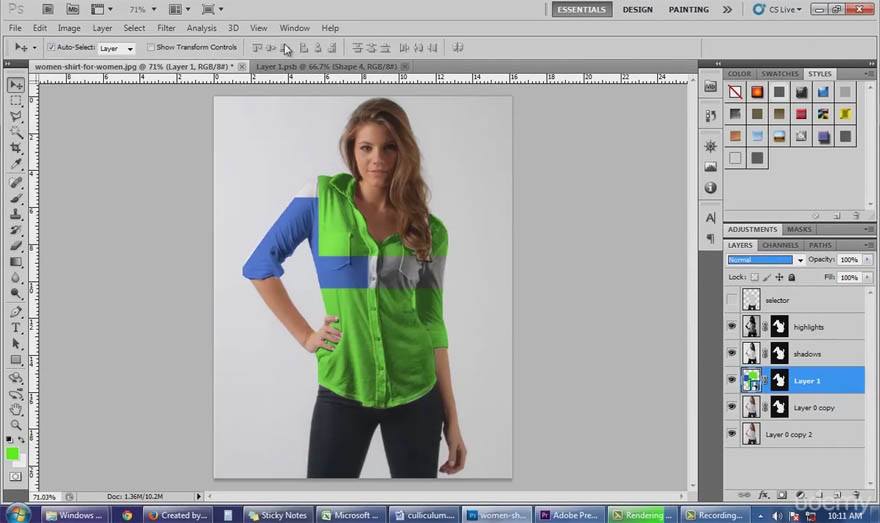The width and height of the screenshot is (880, 523).
Task: Click the Windows Start button
Action: click(18, 514)
